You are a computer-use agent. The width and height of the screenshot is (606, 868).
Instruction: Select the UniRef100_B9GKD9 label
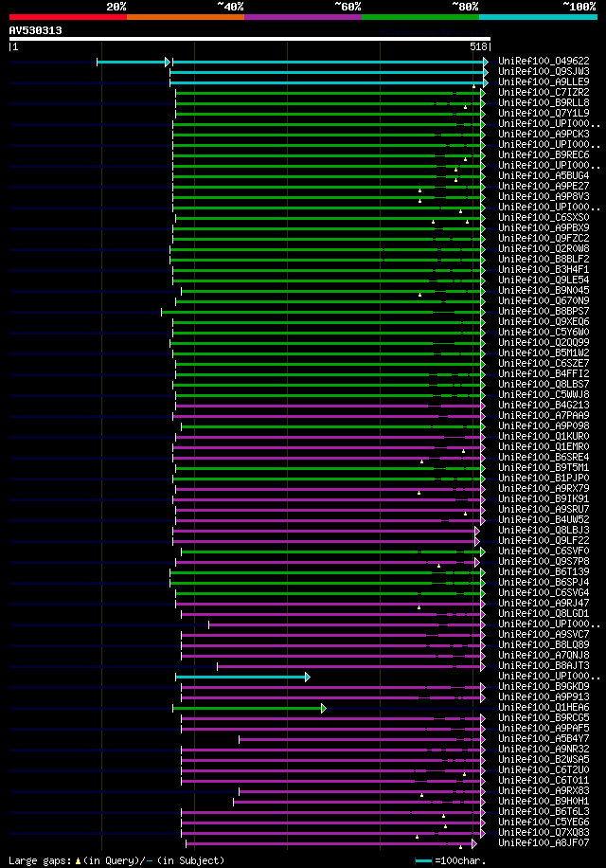pos(544,686)
